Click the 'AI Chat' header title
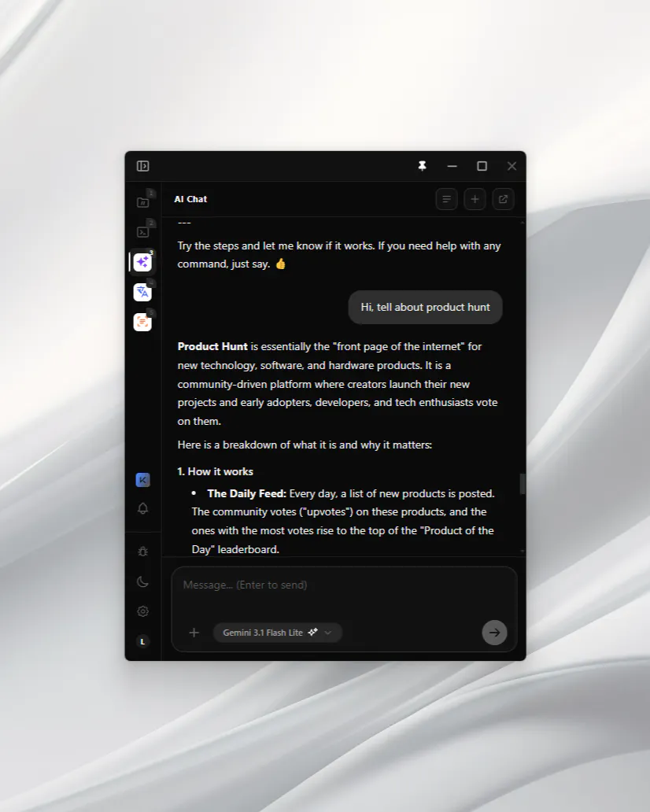The height and width of the screenshot is (812, 650). click(190, 199)
